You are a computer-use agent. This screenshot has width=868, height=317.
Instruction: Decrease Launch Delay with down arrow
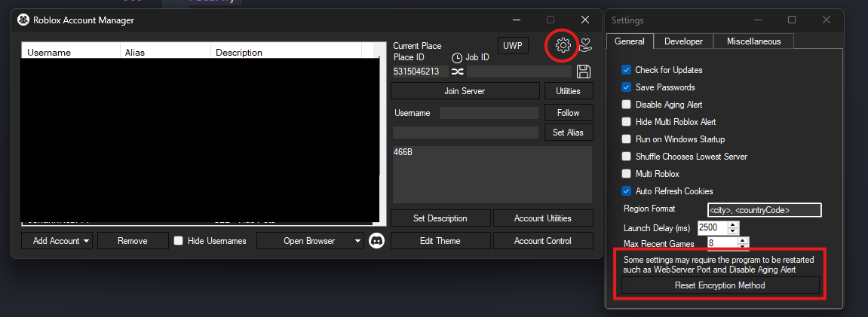(x=733, y=231)
